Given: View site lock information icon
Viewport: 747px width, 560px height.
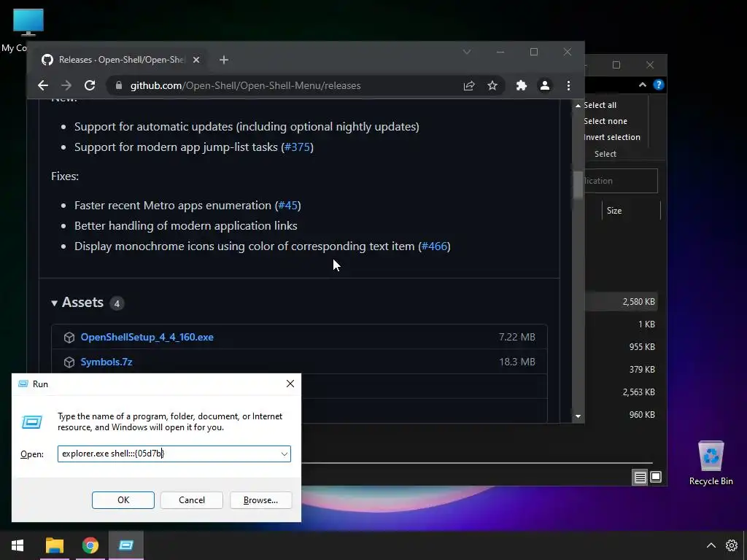Looking at the screenshot, I should coord(119,86).
